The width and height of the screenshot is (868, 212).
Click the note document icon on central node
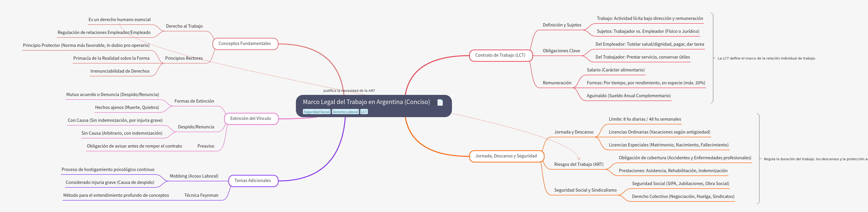(440, 102)
